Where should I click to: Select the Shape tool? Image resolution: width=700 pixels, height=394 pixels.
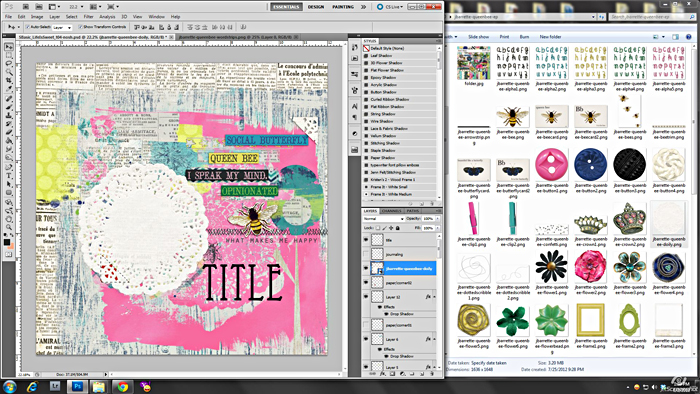(x=8, y=193)
